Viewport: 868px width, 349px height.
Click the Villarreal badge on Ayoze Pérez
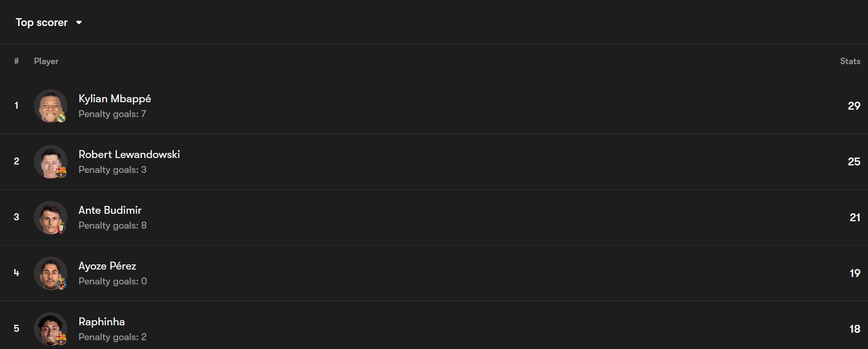coord(61,284)
